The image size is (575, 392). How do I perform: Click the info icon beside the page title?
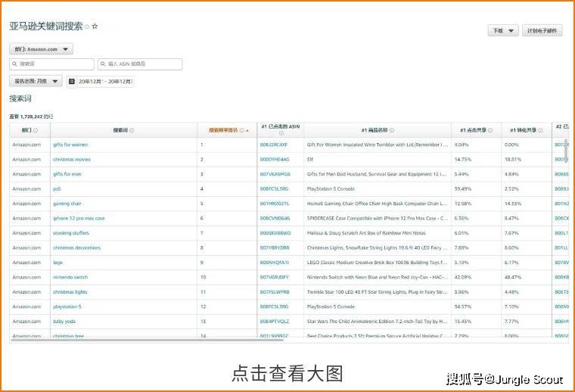tap(87, 26)
